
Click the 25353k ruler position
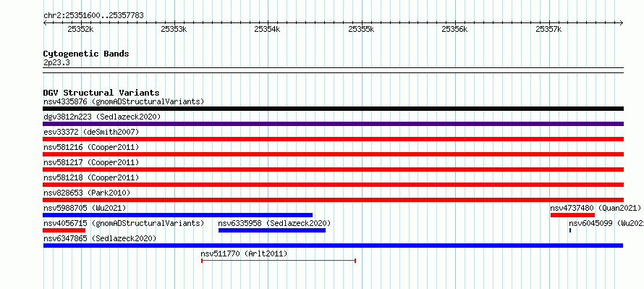pyautogui.click(x=174, y=29)
